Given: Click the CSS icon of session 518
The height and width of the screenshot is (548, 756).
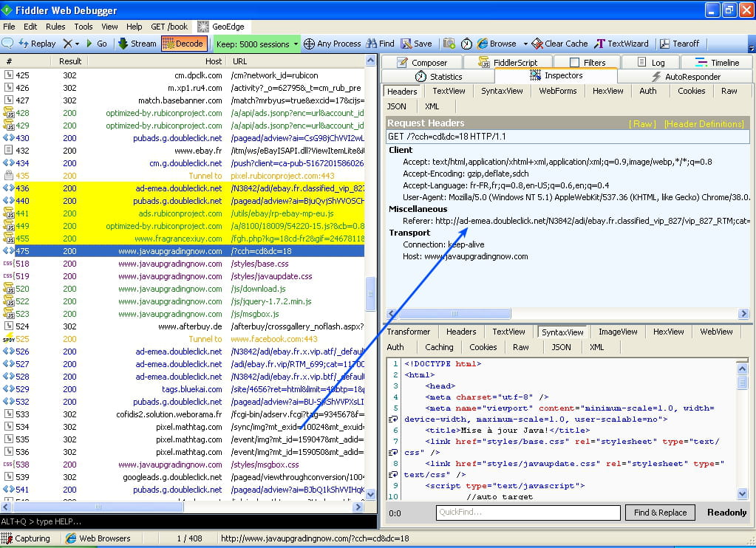Looking at the screenshot, I should click(x=8, y=264).
